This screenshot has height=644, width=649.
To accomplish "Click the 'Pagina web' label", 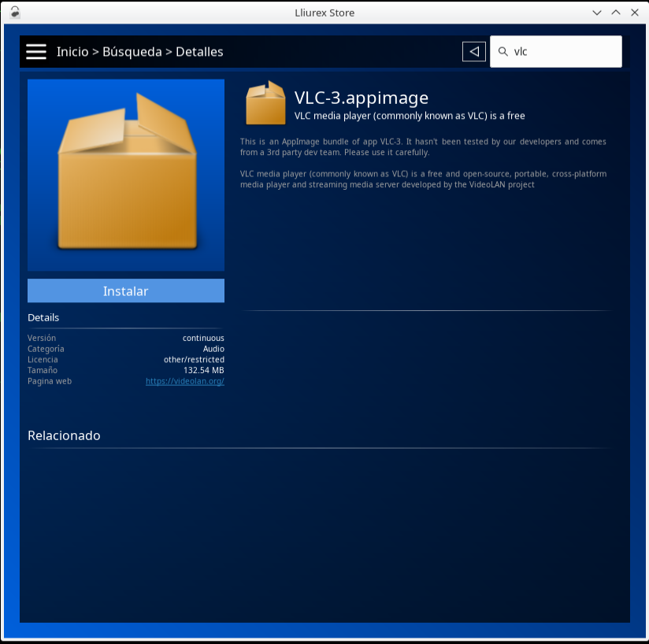I will (x=50, y=381).
